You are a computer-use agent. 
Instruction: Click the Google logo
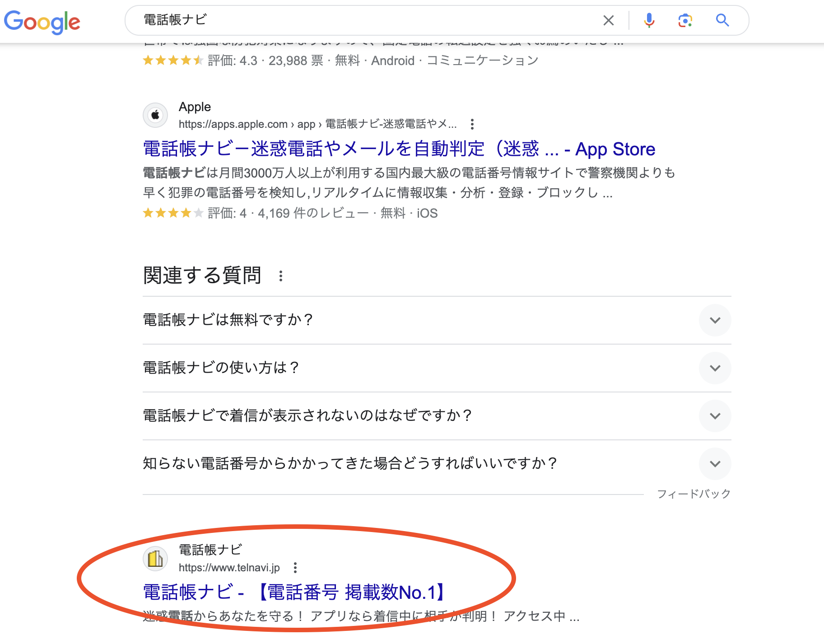click(x=42, y=21)
